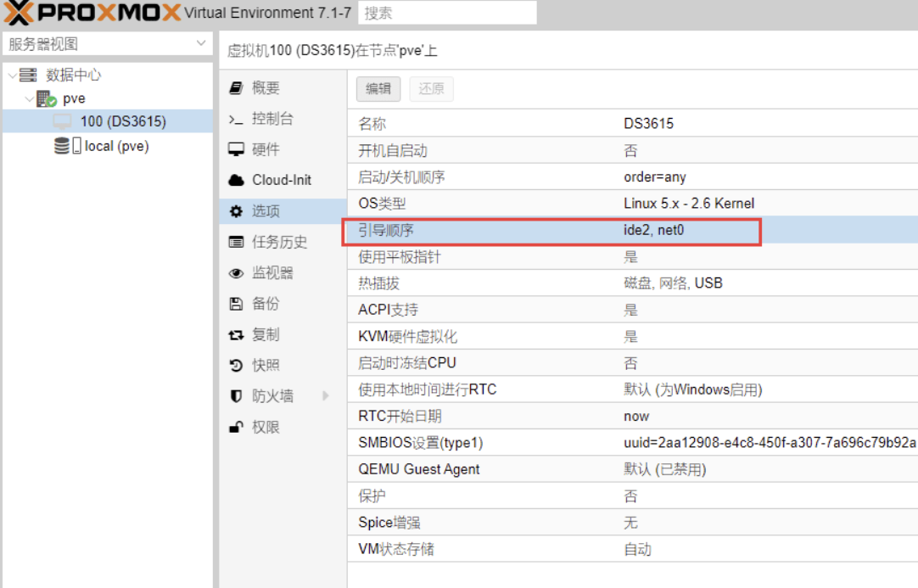Viewport: 918px width, 588px height.
Task: Click the Proxmox logo icon
Action: tap(20, 13)
